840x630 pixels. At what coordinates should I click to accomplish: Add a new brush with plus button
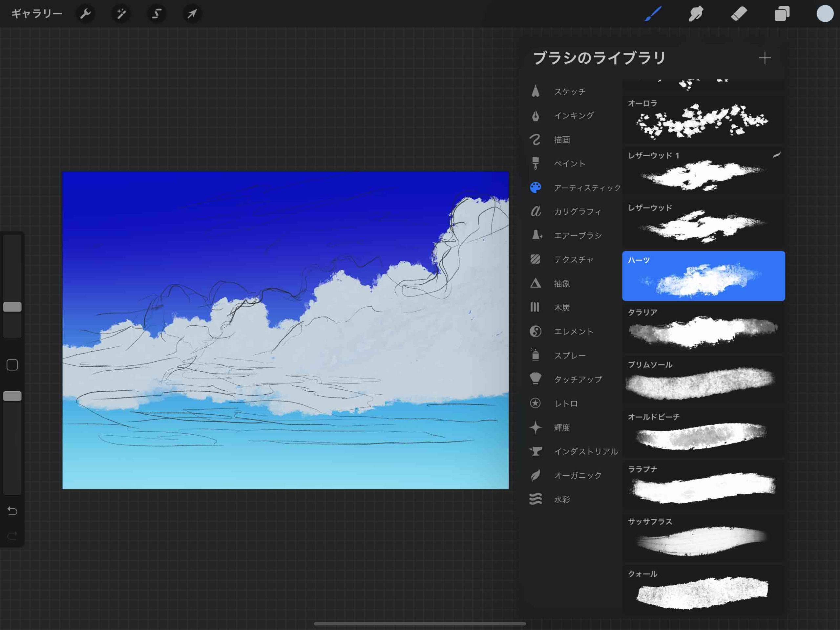765,58
